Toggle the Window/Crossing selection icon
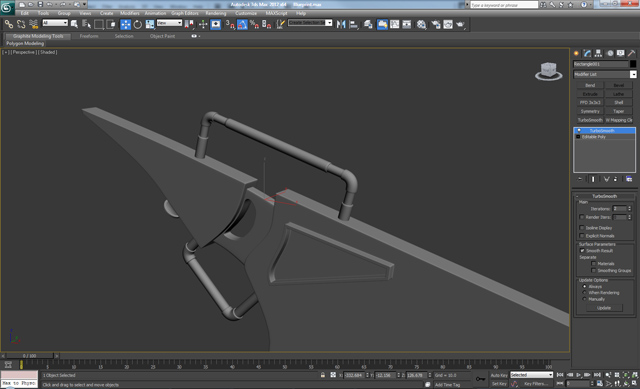640x389 pixels. tap(111, 24)
